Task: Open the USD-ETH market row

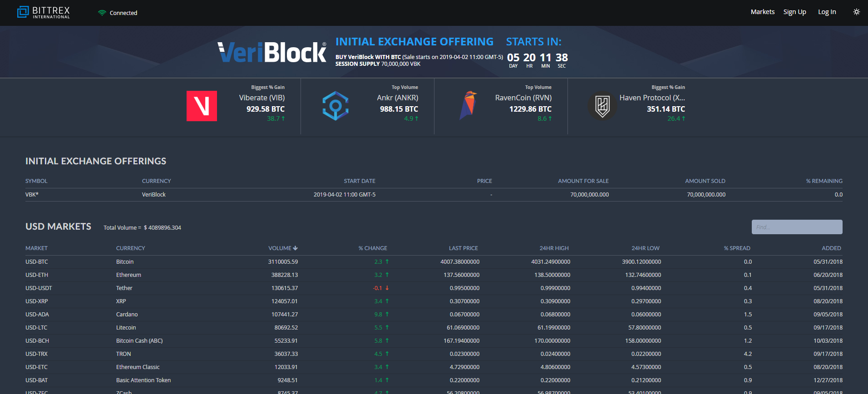Action: pyautogui.click(x=434, y=275)
